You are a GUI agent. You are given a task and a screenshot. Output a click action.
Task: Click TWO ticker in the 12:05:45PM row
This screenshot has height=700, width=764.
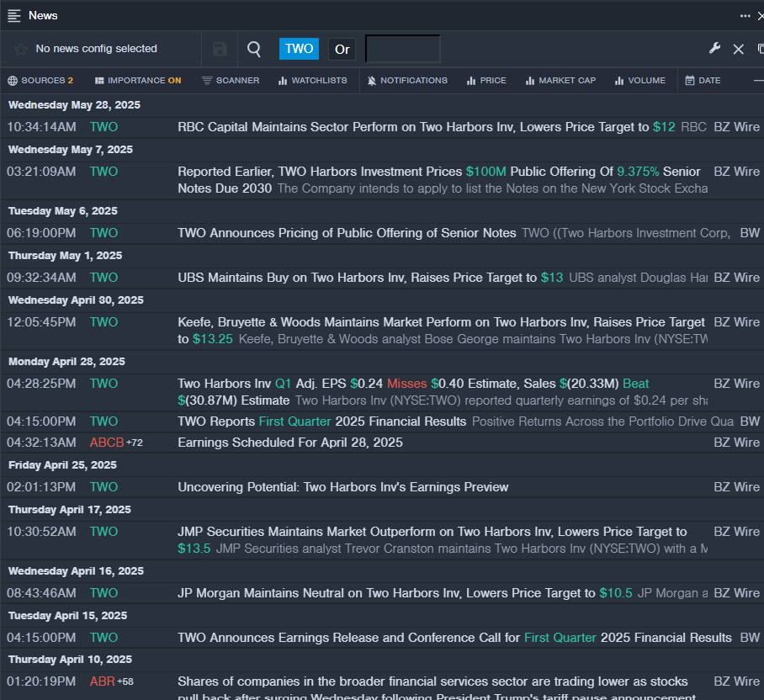tap(103, 322)
